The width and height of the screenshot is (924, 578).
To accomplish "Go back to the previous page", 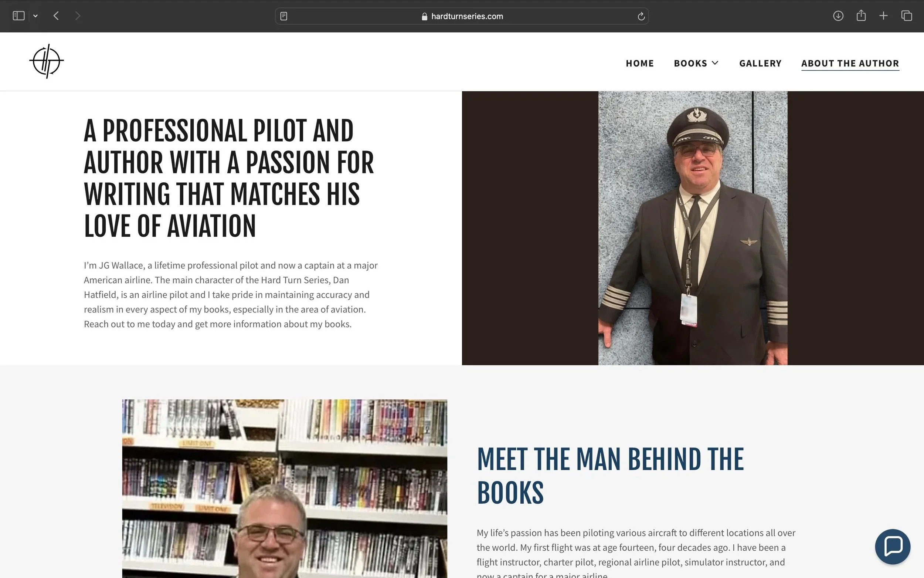I will pos(56,16).
